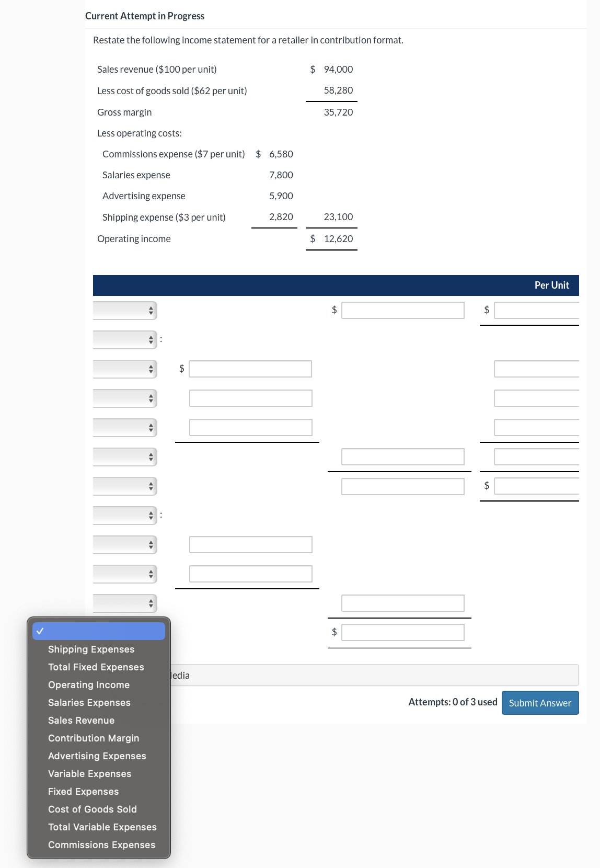
Task: Pick Contribution Margin option
Action: click(x=99, y=738)
